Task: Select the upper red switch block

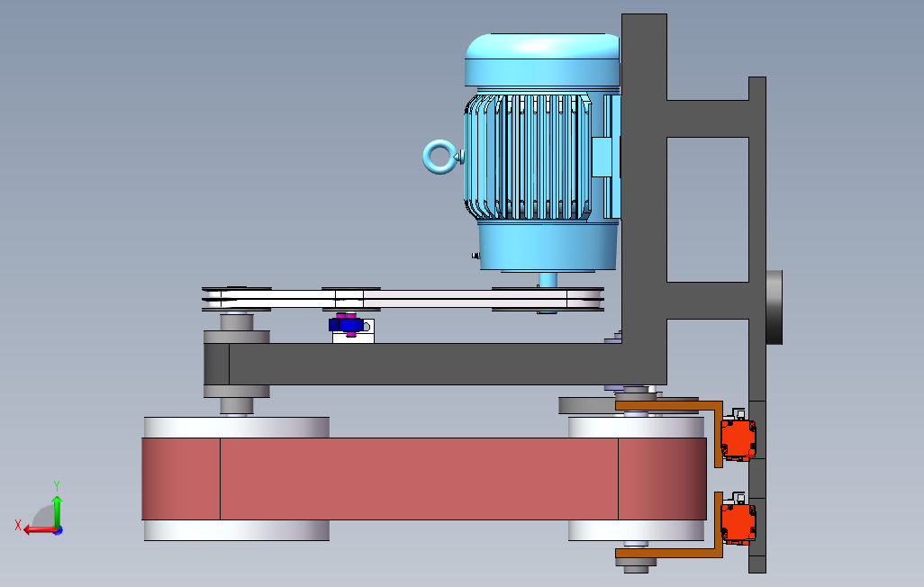Action: pyautogui.click(x=738, y=439)
